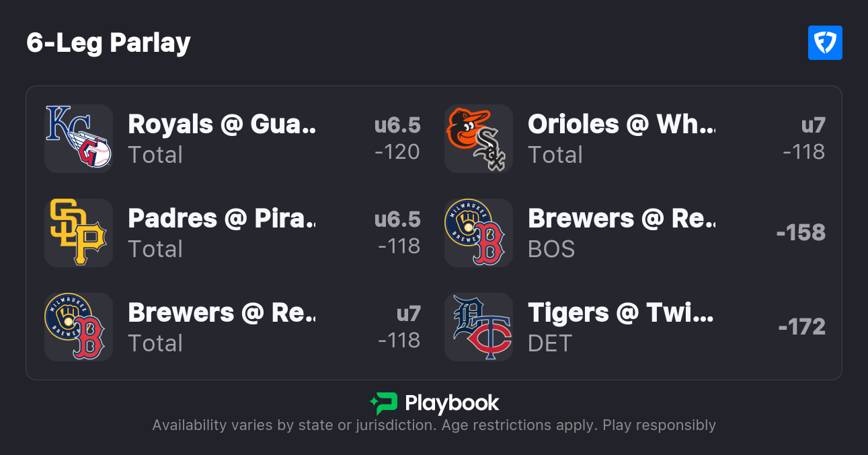This screenshot has width=868, height=455.
Task: Click the green Playbook logo icon
Action: pos(384,403)
